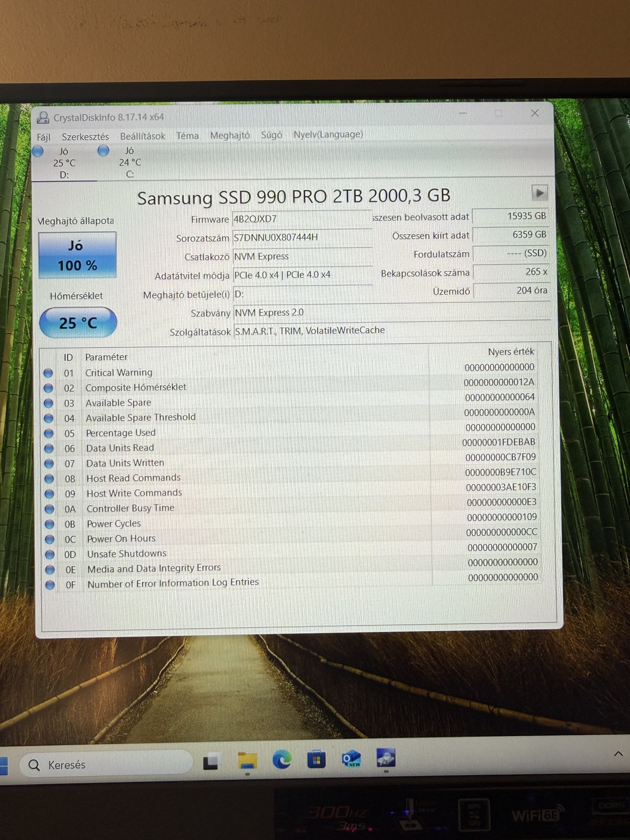The height and width of the screenshot is (840, 630).
Task: Click the Keresés taskbar search box
Action: coord(106,765)
